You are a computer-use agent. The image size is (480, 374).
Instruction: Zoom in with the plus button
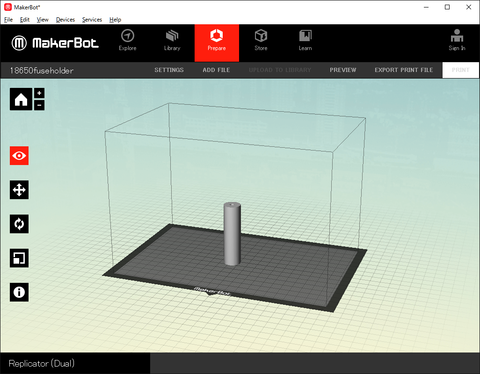[39, 93]
